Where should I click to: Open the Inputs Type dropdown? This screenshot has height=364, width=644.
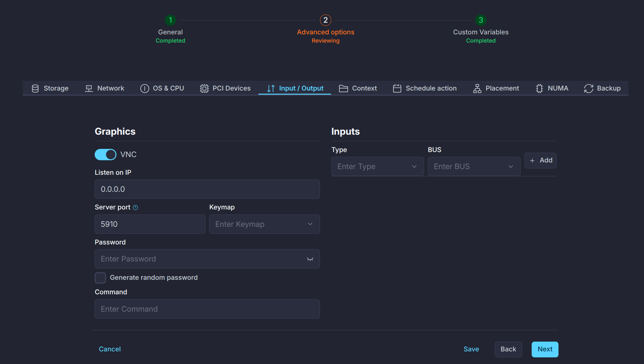pos(377,167)
